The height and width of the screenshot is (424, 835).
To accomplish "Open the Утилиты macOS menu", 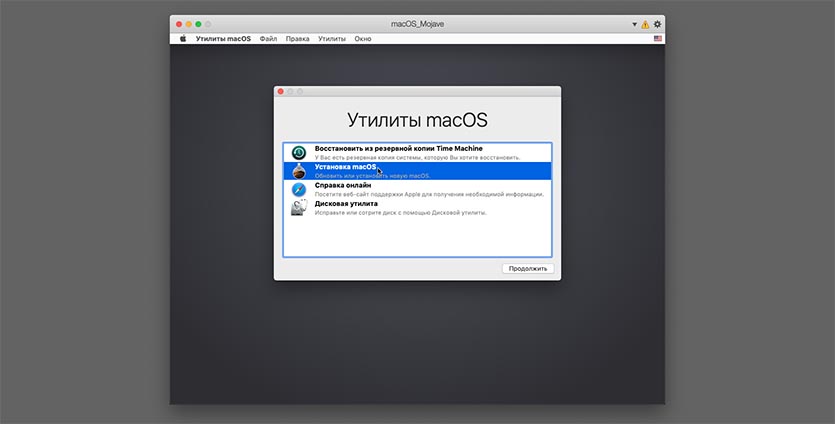I will 223,39.
